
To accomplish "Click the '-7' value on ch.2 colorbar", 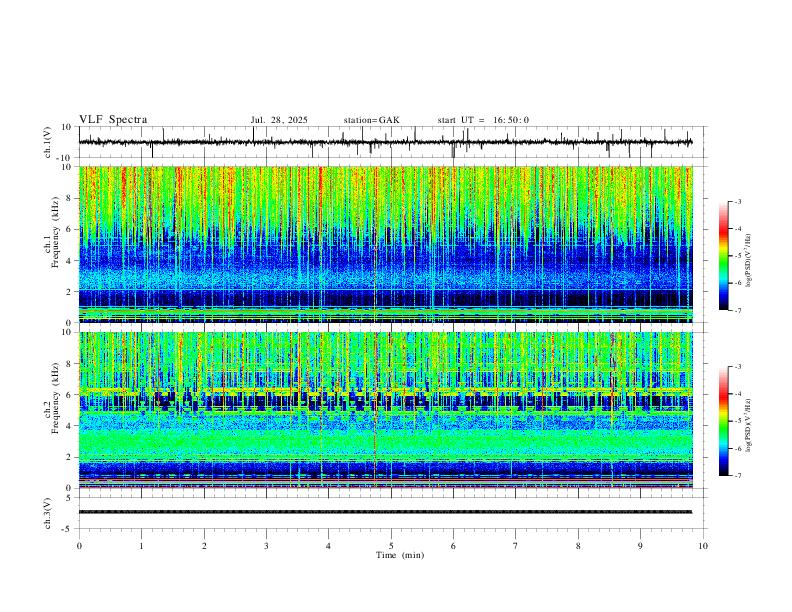I will coord(737,475).
